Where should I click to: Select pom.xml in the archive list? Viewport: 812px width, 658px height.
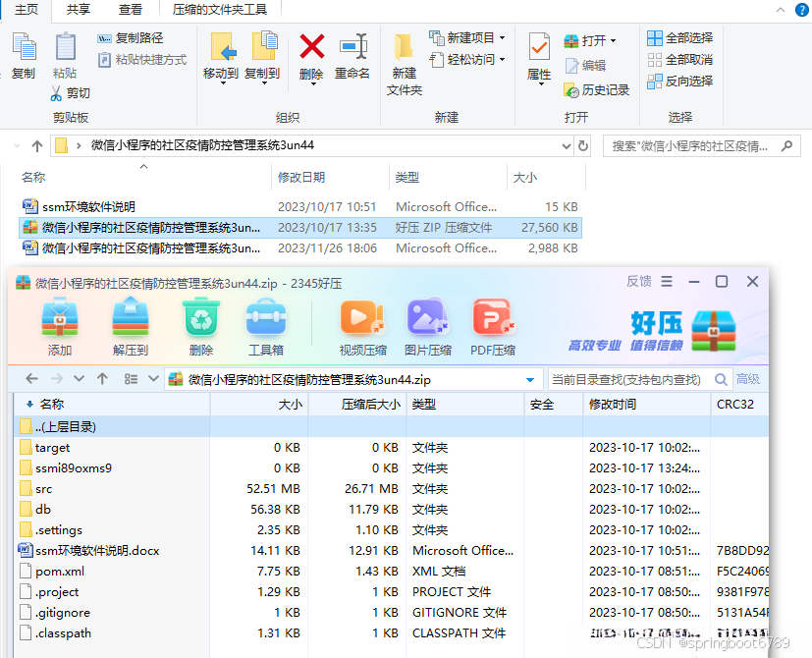click(x=391, y=572)
